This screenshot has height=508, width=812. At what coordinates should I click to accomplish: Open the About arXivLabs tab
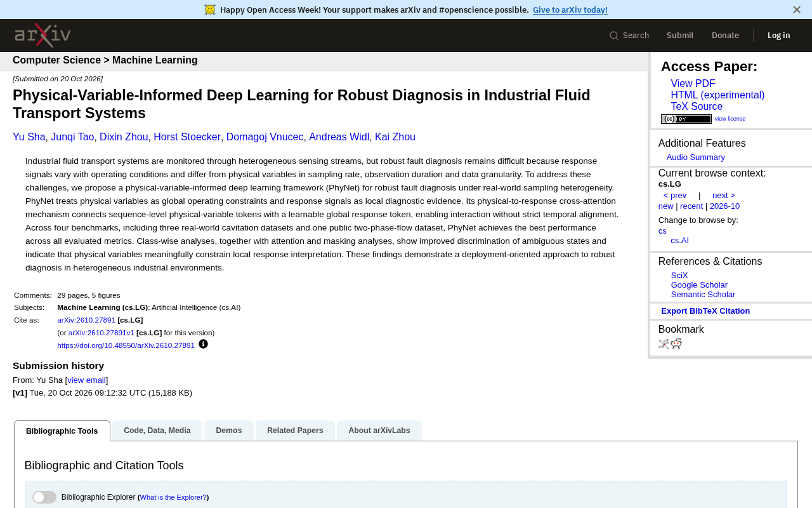point(379,431)
